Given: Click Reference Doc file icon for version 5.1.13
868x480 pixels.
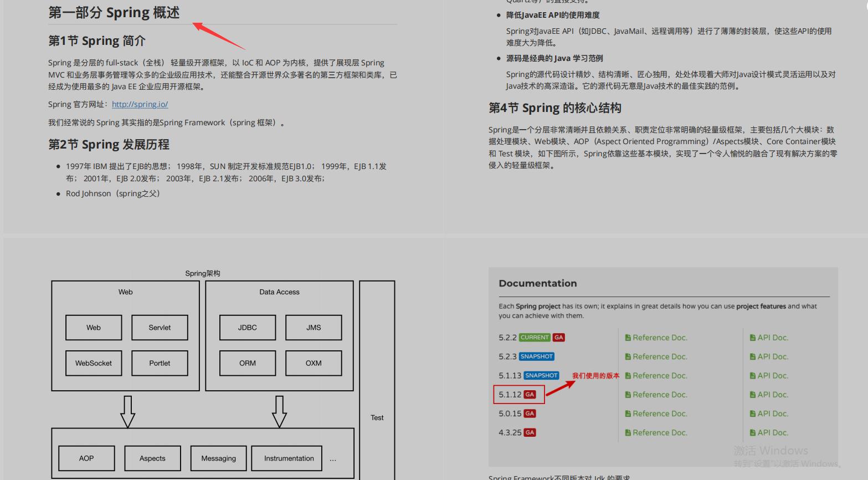Looking at the screenshot, I should click(x=627, y=375).
